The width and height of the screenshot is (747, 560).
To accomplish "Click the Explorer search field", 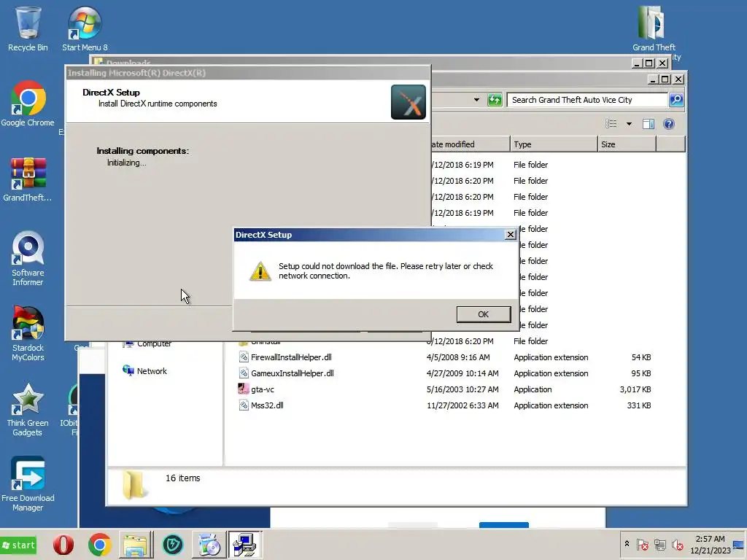I will coord(587,99).
